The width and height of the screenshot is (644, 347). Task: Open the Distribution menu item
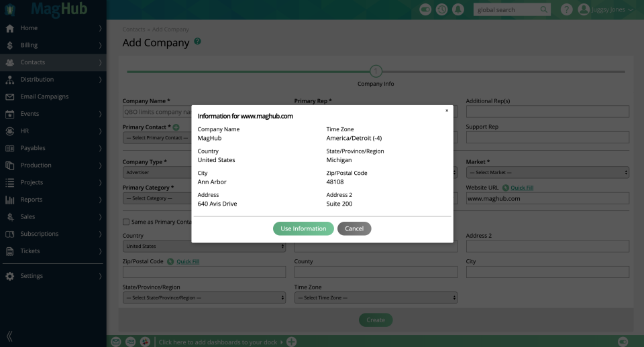53,80
